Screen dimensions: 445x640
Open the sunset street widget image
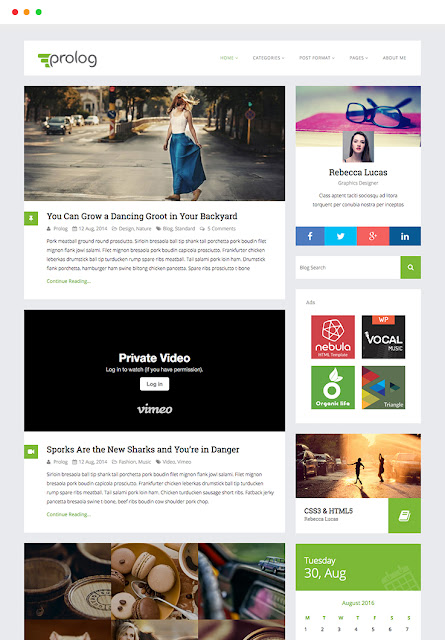[x=358, y=466]
